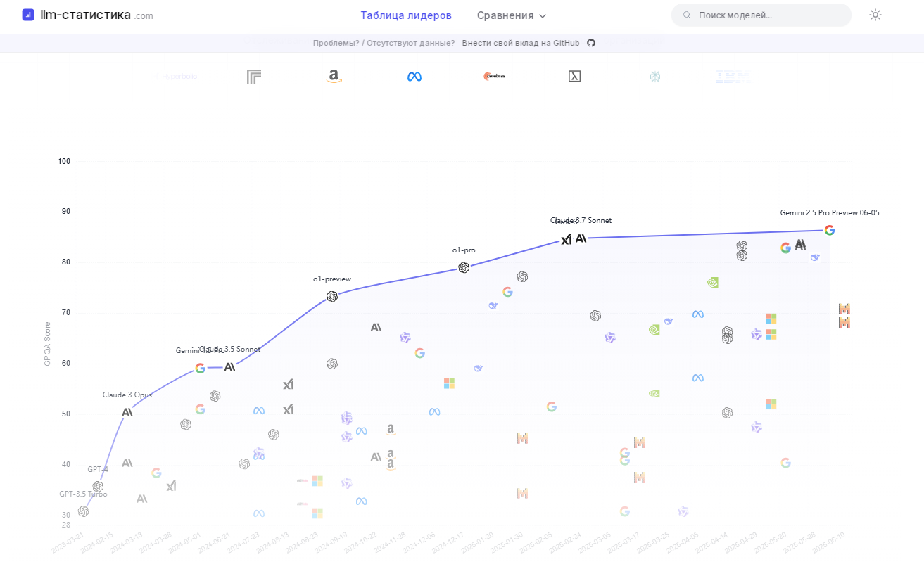The width and height of the screenshot is (924, 569).
Task: Click the o1-preview text label
Action: pos(332,279)
